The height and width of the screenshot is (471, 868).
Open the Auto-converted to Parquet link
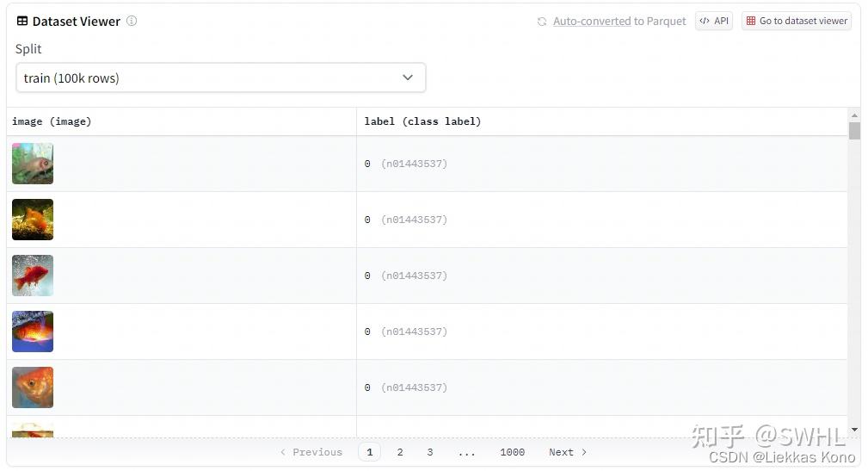click(x=619, y=22)
